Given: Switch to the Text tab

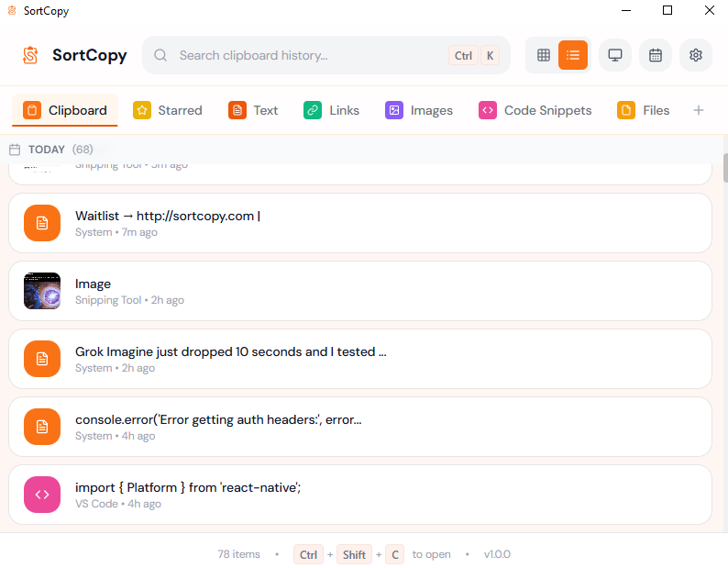Looking at the screenshot, I should coord(253,110).
